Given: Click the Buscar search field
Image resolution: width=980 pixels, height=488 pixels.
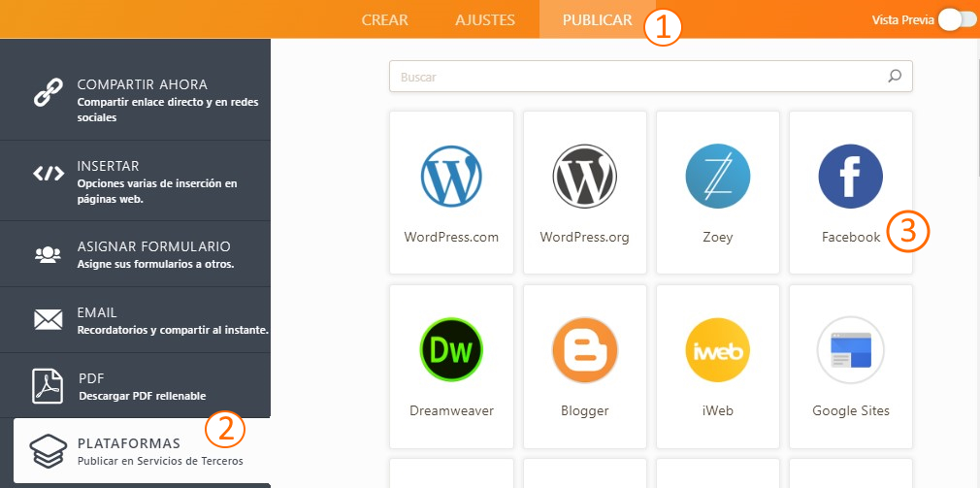Looking at the screenshot, I should pos(636,77).
